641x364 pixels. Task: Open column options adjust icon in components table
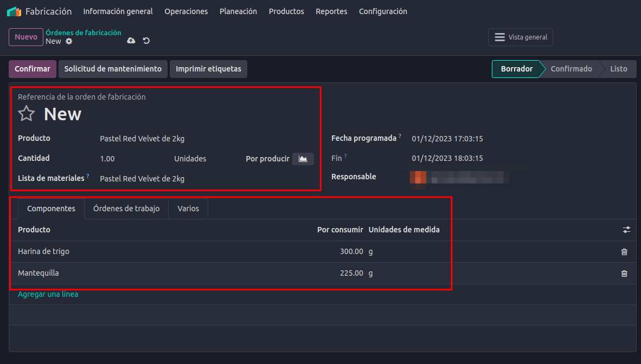coord(626,230)
